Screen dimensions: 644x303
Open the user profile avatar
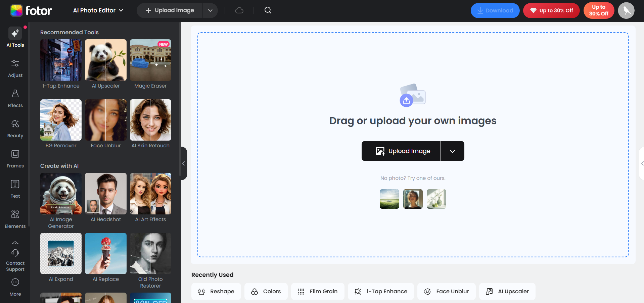[x=626, y=10]
